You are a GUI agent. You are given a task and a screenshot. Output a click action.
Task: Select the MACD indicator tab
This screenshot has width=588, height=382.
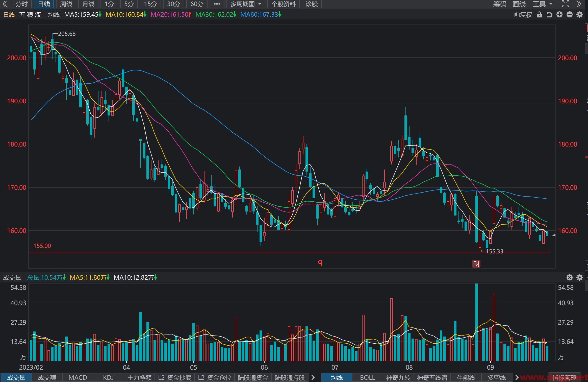click(x=78, y=377)
